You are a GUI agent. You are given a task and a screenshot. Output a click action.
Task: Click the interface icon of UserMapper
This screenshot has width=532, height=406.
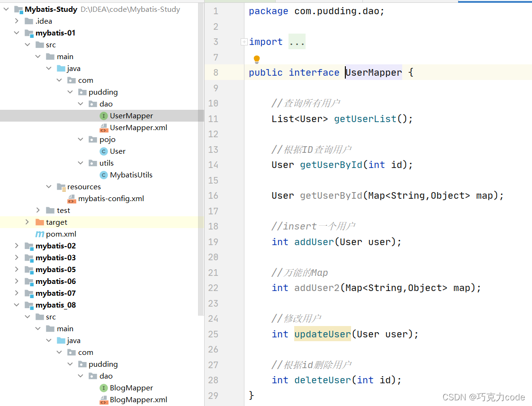[103, 116]
